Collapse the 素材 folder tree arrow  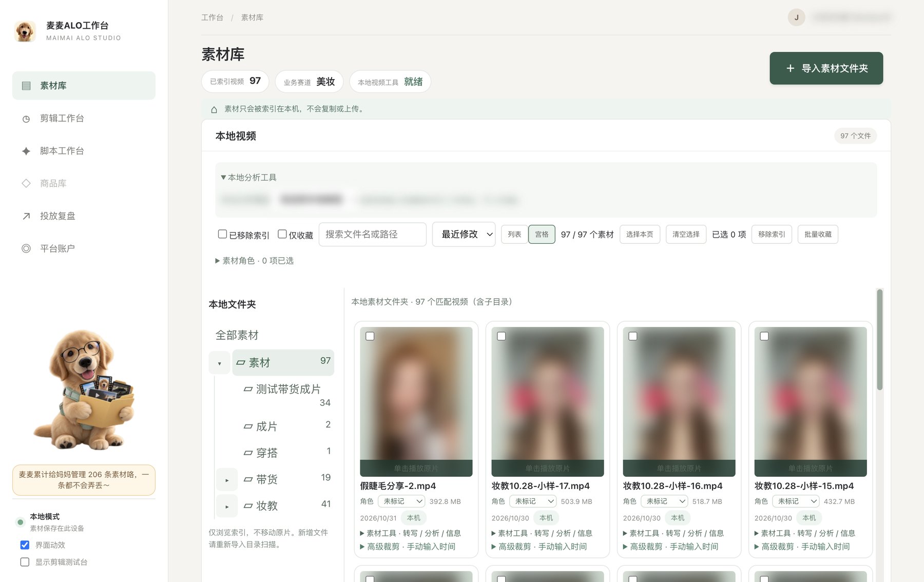tap(219, 363)
